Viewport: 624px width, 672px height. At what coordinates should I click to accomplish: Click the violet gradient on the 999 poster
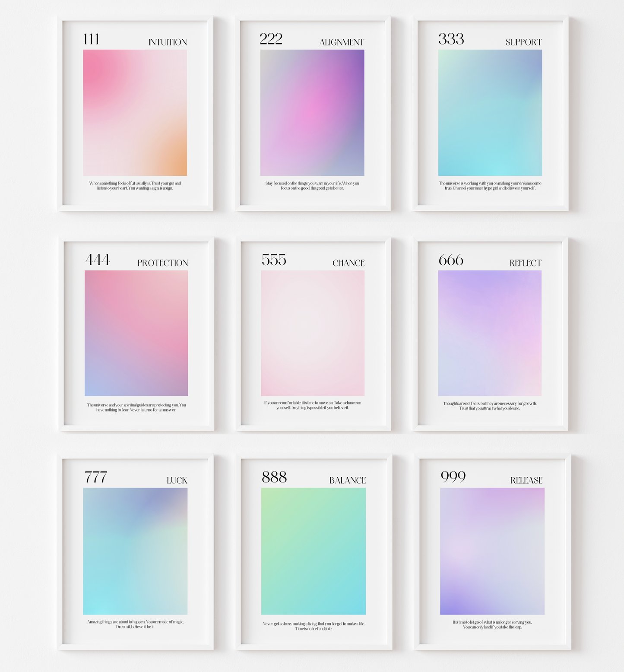click(x=492, y=551)
